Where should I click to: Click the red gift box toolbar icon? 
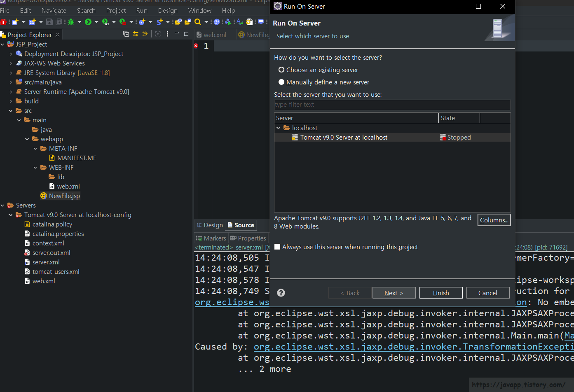click(x=3, y=22)
